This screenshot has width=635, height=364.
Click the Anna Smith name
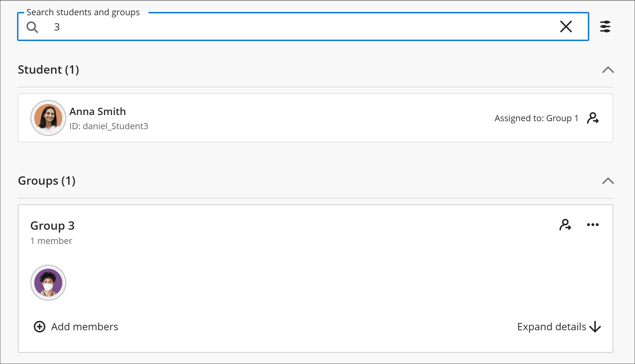point(98,111)
